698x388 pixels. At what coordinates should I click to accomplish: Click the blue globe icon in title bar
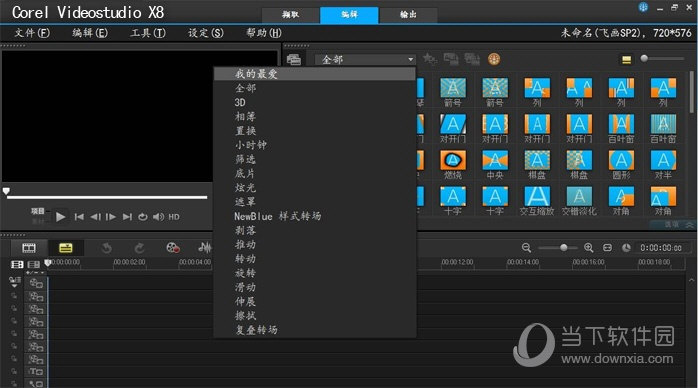pyautogui.click(x=643, y=7)
